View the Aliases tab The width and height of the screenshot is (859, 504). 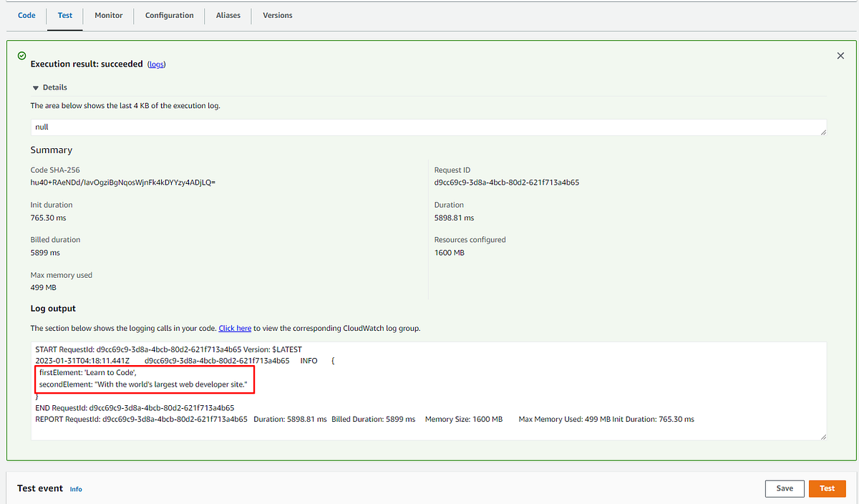(x=228, y=15)
